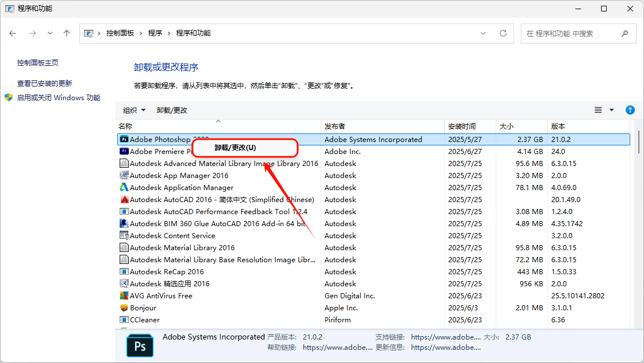Click size cell "4.14 GB"

click(x=530, y=152)
